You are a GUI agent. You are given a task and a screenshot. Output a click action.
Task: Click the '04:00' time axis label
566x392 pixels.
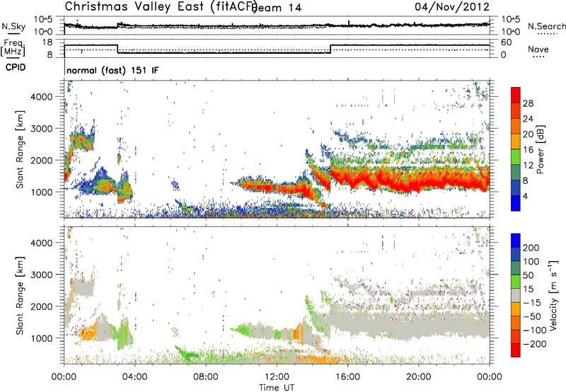pos(134,377)
